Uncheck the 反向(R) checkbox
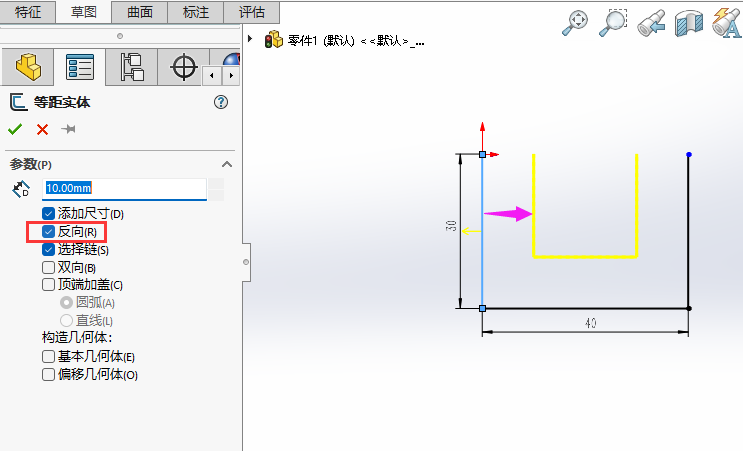The image size is (743, 451). tap(48, 232)
